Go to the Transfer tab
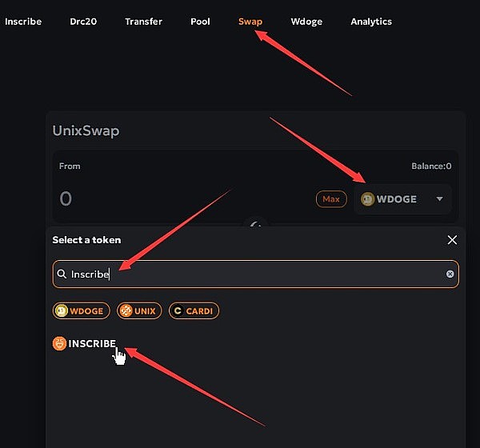480x448 pixels. coord(143,22)
